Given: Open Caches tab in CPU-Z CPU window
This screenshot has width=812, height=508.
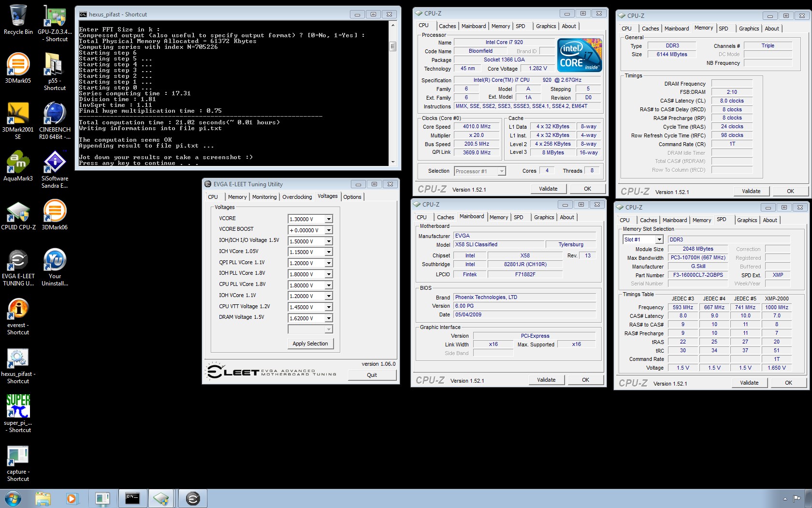Looking at the screenshot, I should [447, 26].
